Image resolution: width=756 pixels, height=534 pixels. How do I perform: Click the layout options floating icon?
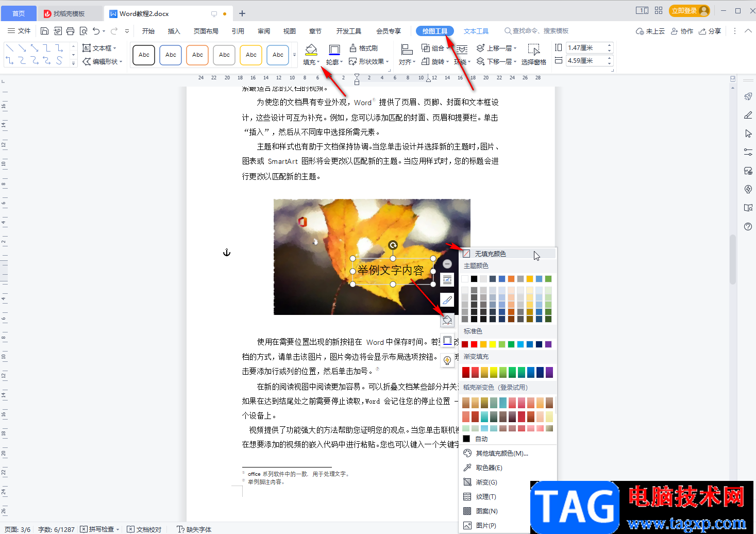click(x=447, y=280)
